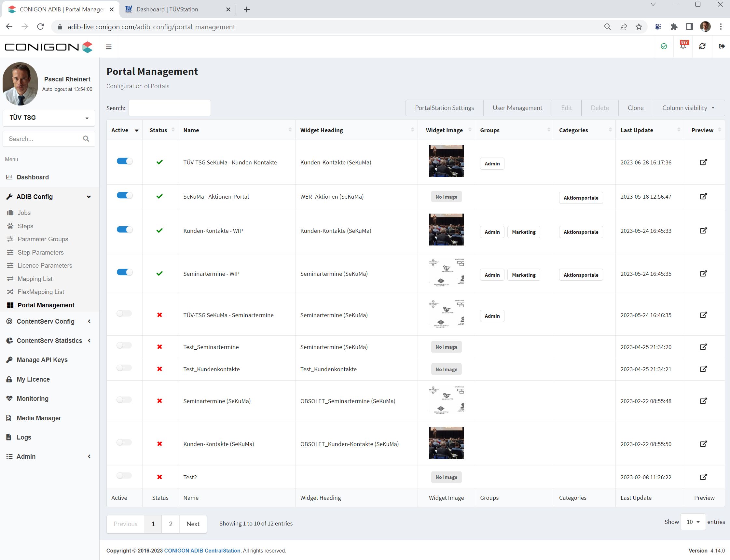
Task: Open preview icon for Test2 portal
Action: 703,477
